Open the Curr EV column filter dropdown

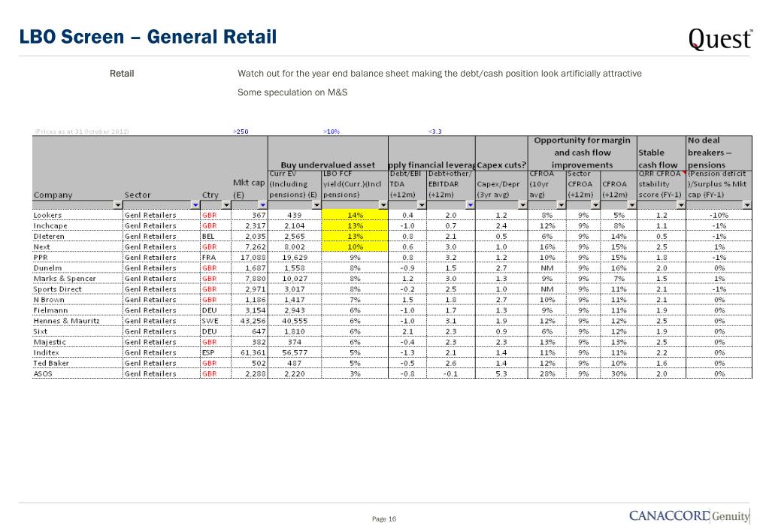point(316,204)
